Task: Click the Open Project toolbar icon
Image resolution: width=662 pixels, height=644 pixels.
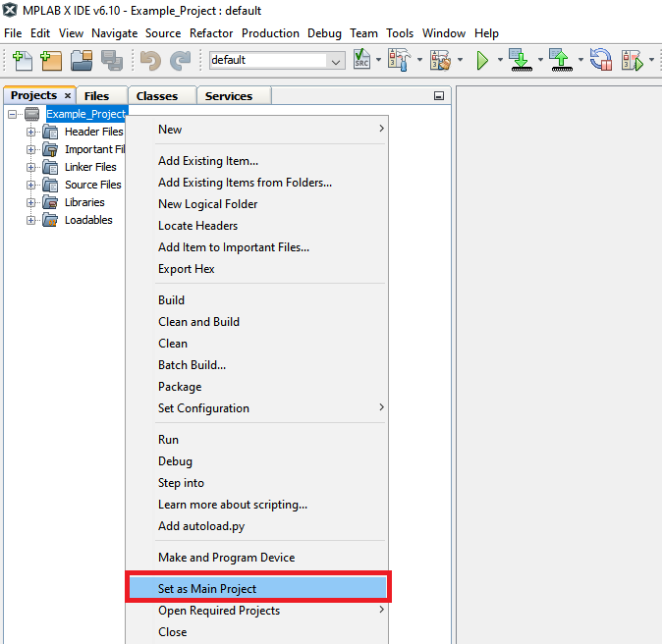Action: click(82, 60)
